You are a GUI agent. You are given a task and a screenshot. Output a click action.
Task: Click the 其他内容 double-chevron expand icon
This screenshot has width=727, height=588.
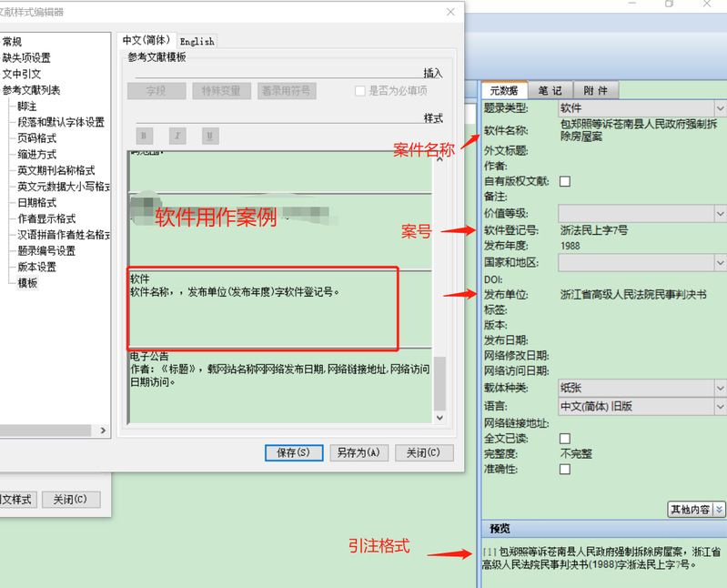(720, 510)
